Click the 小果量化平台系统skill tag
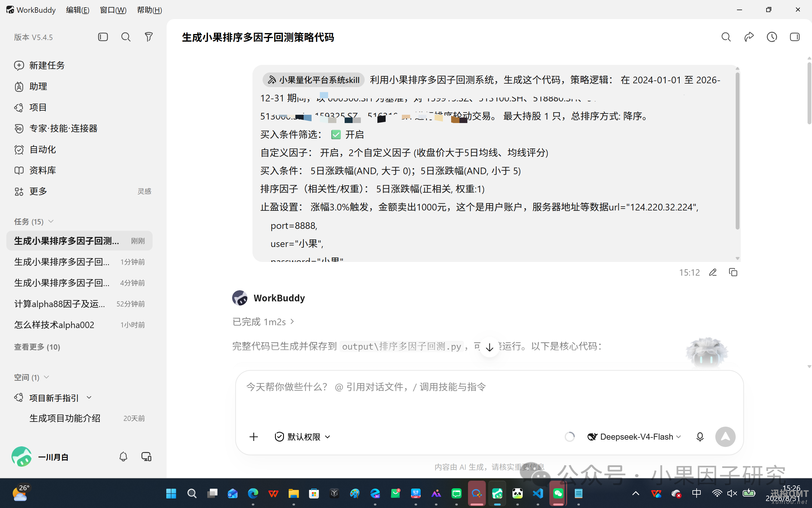This screenshot has height=508, width=812. coord(314,79)
